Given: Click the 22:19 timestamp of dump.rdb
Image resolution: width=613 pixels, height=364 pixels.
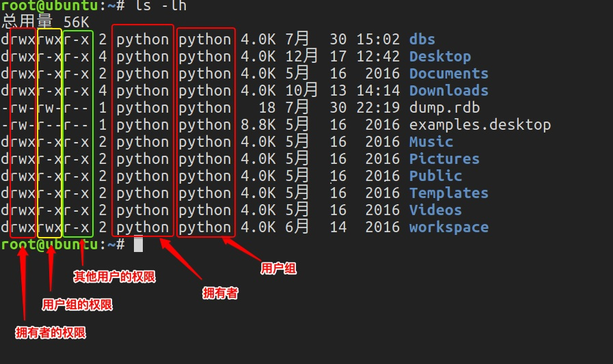Looking at the screenshot, I should (379, 108).
